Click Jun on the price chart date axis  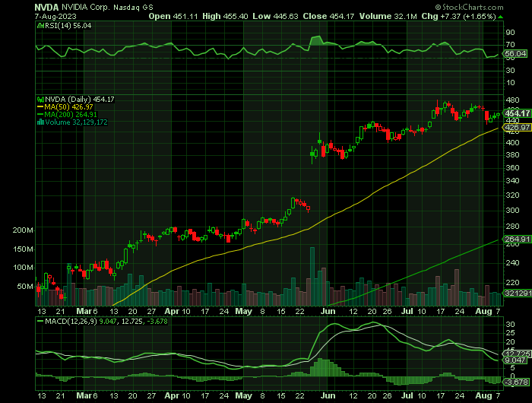(x=328, y=311)
